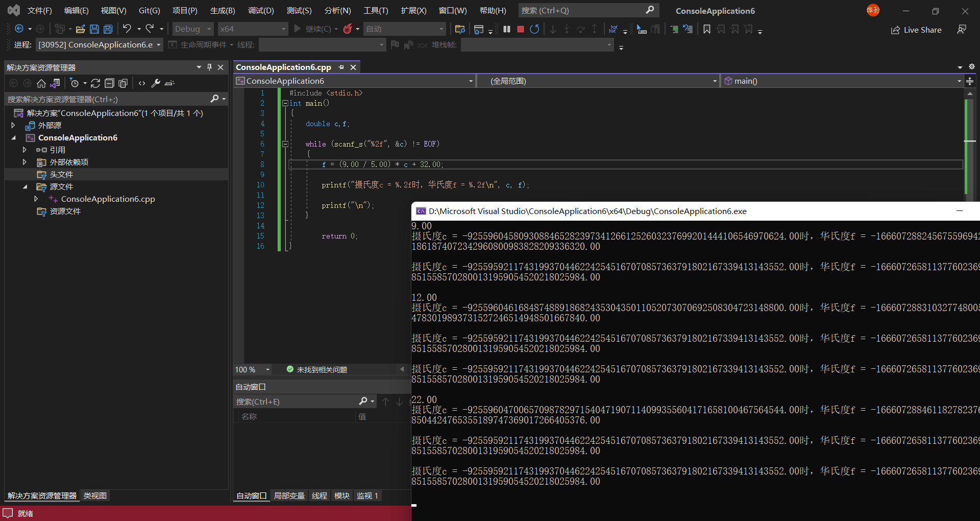Switch to the 局部变量 tab
980x521 pixels.
coord(289,496)
